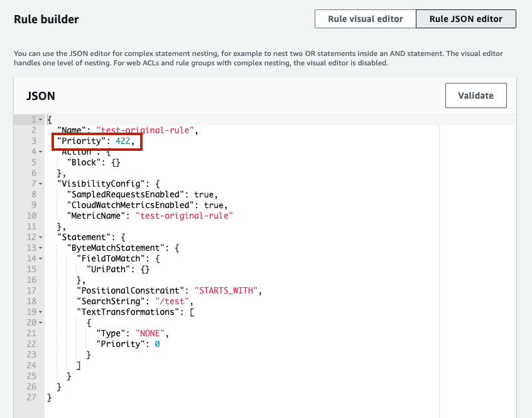532x418 pixels.
Task: Collapse the Action block fold arrow on line 4
Action: [41, 151]
